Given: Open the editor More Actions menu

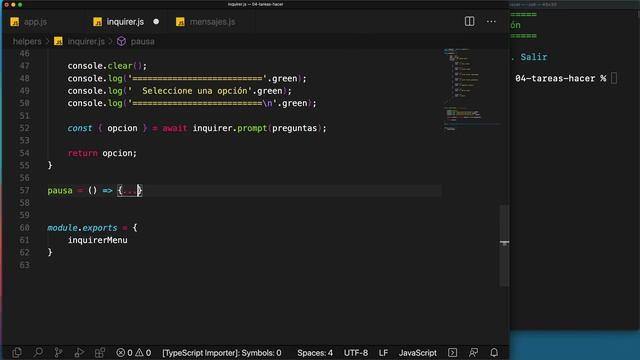Looking at the screenshot, I should [x=491, y=21].
